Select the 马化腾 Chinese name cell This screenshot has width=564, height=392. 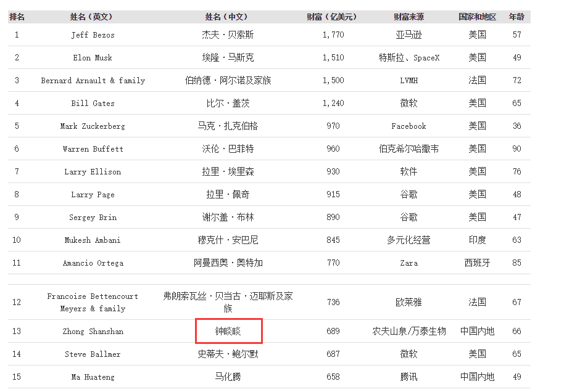pyautogui.click(x=228, y=377)
